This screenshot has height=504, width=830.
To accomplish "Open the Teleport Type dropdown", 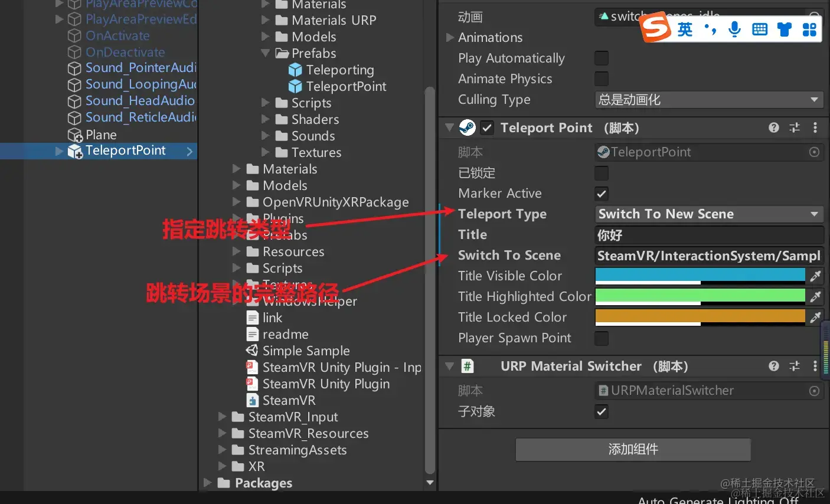I will click(709, 214).
